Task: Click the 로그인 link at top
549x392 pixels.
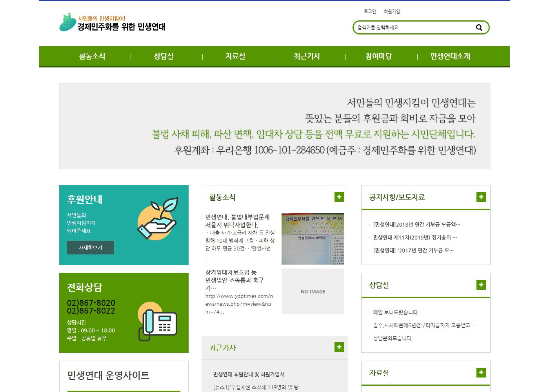Action: (x=370, y=11)
